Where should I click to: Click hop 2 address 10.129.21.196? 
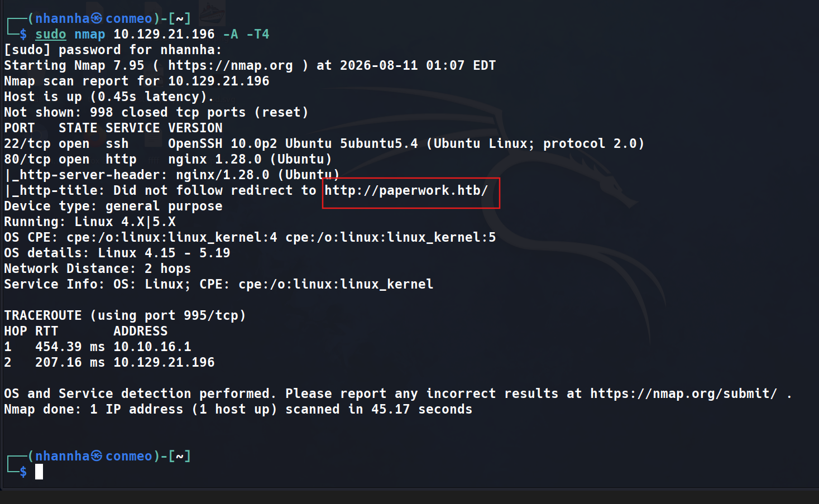(164, 362)
